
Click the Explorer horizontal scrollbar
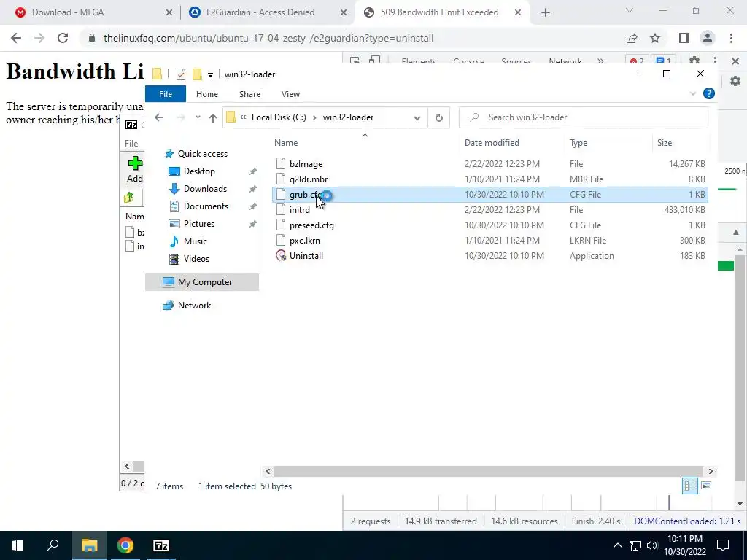[x=488, y=472]
